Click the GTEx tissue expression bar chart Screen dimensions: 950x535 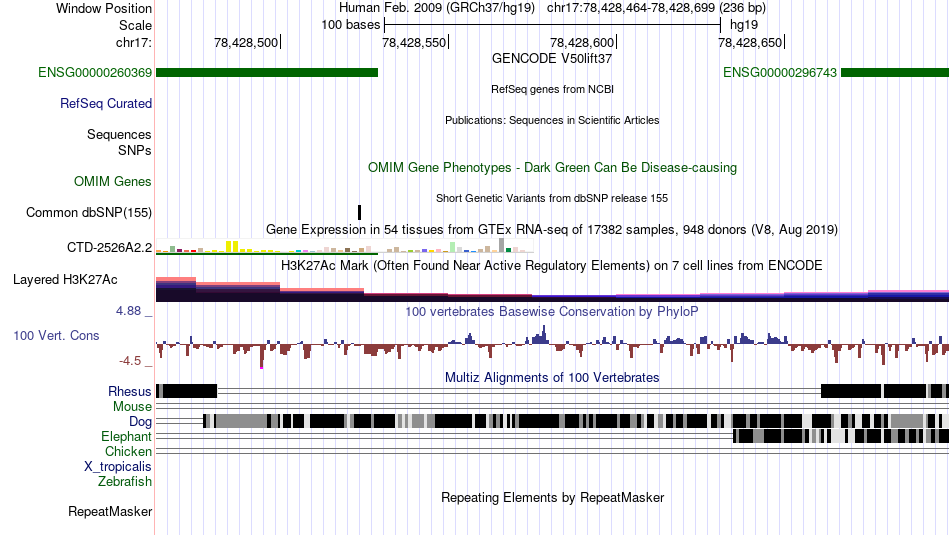click(x=344, y=246)
